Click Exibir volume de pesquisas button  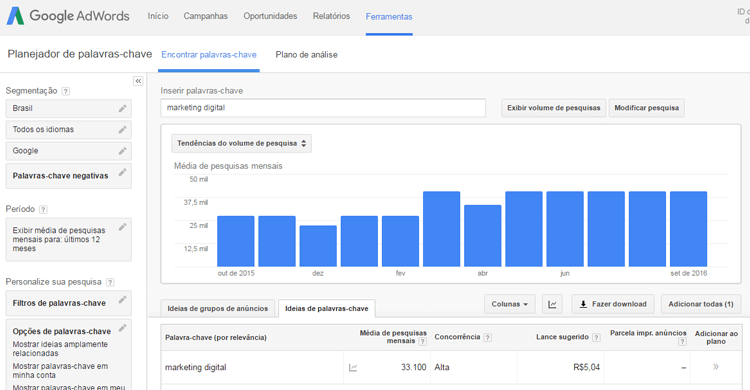tap(553, 108)
